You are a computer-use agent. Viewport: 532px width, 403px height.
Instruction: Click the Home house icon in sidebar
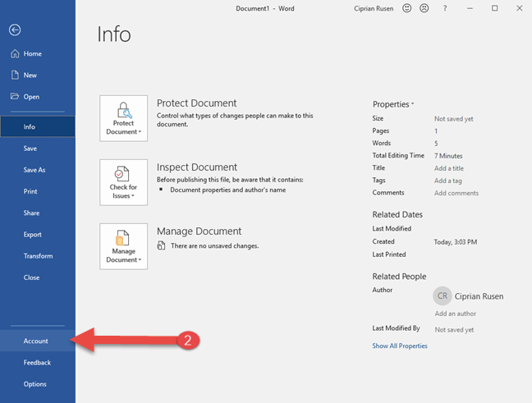[15, 53]
